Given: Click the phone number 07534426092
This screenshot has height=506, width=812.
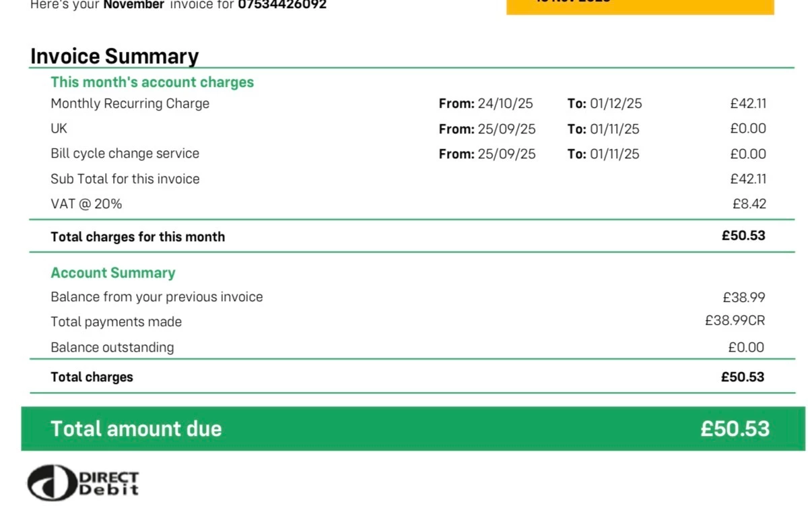Looking at the screenshot, I should tap(282, 5).
